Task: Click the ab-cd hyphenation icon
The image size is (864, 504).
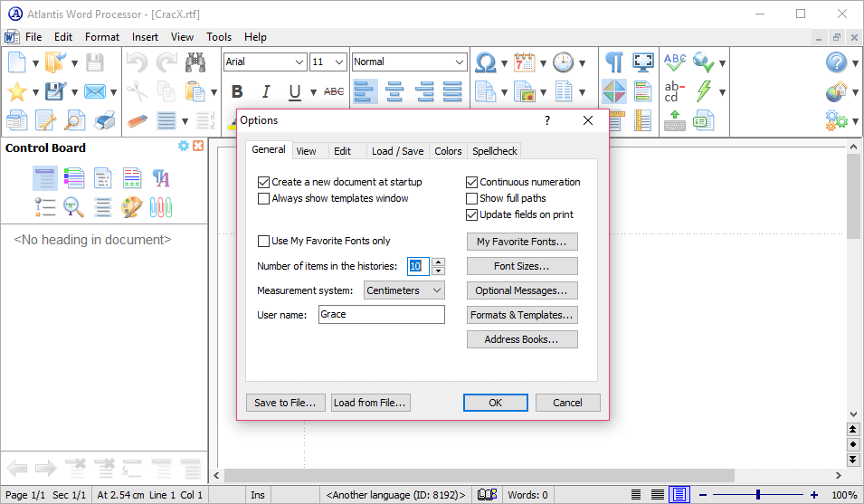Action: tap(674, 91)
